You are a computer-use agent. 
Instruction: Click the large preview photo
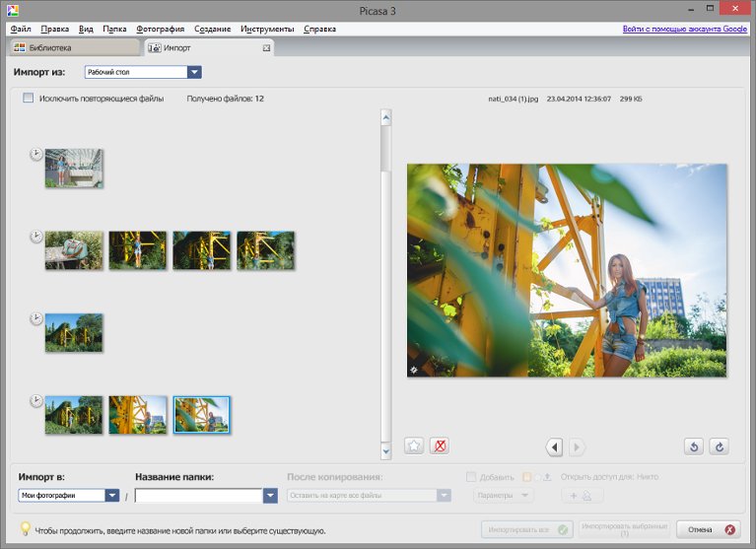coord(567,270)
